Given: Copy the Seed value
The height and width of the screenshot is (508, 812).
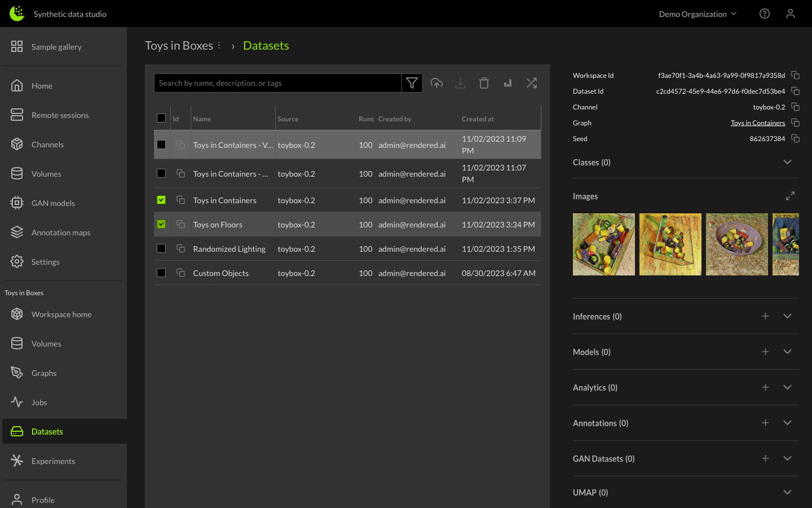Looking at the screenshot, I should click(x=795, y=138).
